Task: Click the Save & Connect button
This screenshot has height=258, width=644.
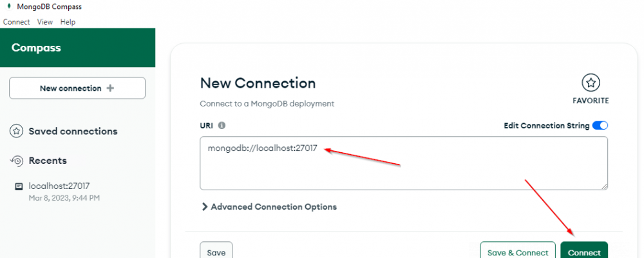Action: pyautogui.click(x=518, y=252)
